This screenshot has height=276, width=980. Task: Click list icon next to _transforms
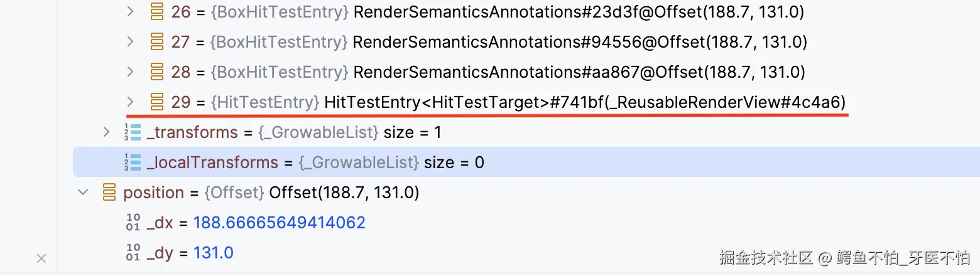click(x=133, y=132)
